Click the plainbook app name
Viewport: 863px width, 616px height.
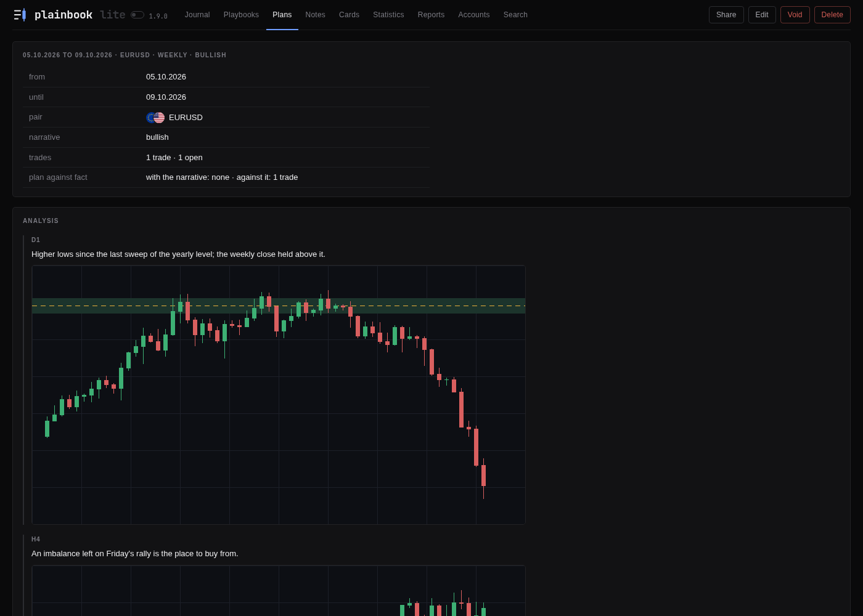63,15
